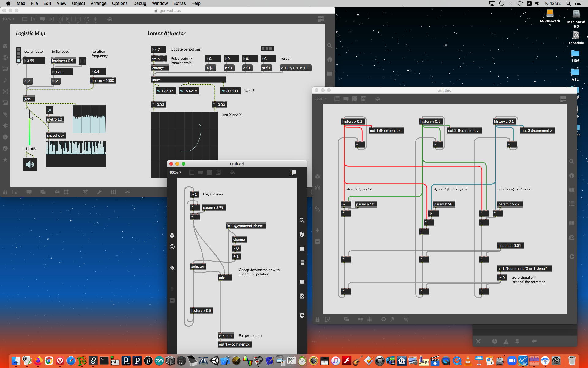Click the speaker audio on/off icon

[x=30, y=164]
